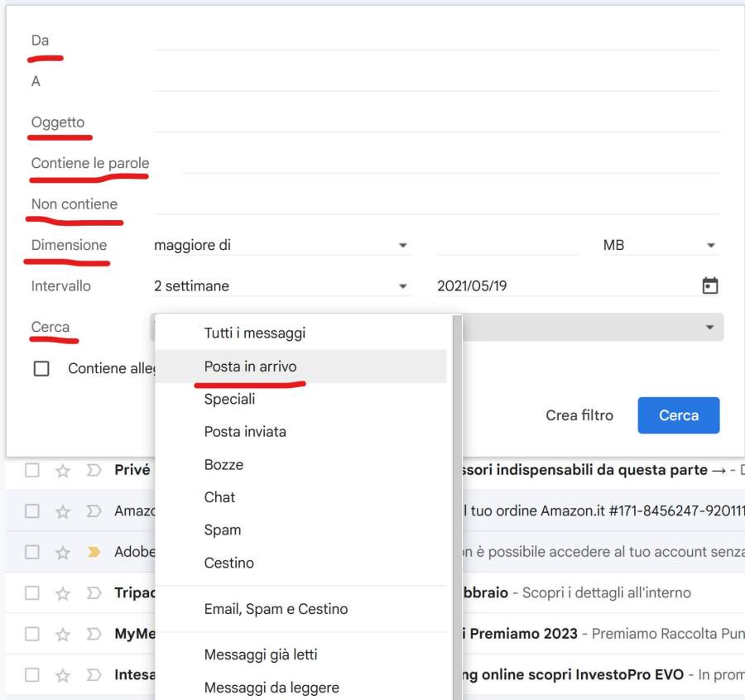The image size is (745, 700).
Task: Mark the Privé email as important
Action: [94, 470]
